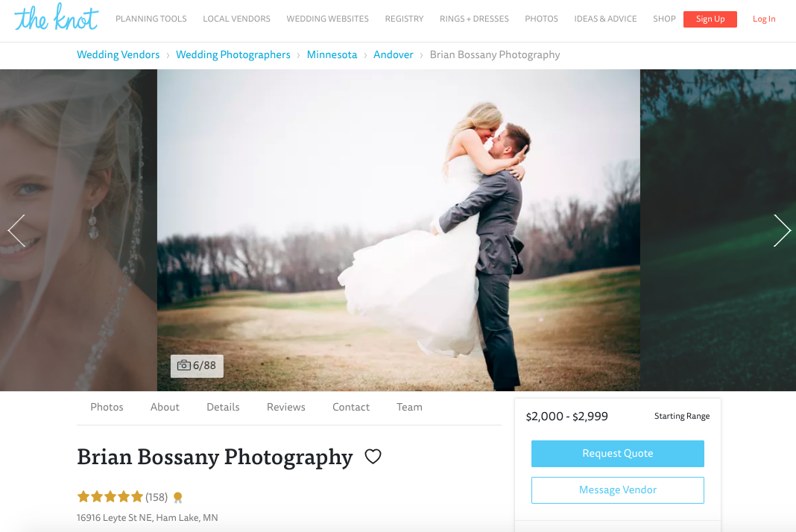The height and width of the screenshot is (532, 796).
Task: Go to Minnesota breadcrumb
Action: click(332, 55)
